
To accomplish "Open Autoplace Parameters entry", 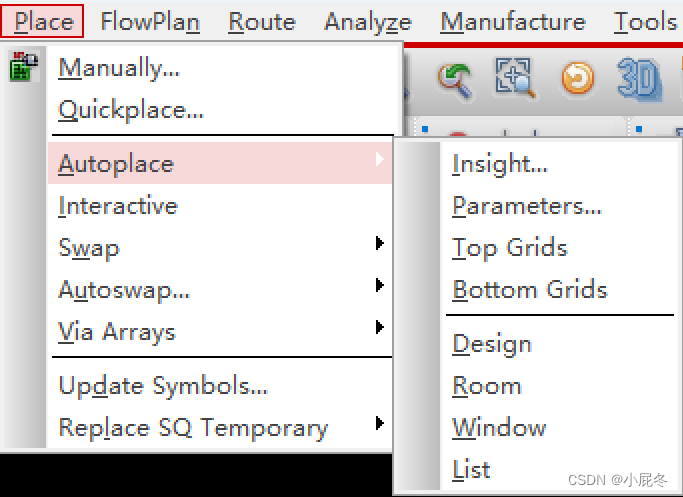I will click(527, 206).
